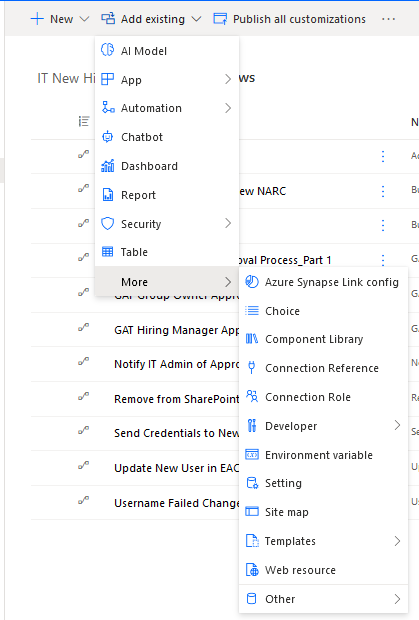Viewport: 419px width, 620px height.
Task: Open Notify IT Admin of Approval flow
Action: [177, 364]
